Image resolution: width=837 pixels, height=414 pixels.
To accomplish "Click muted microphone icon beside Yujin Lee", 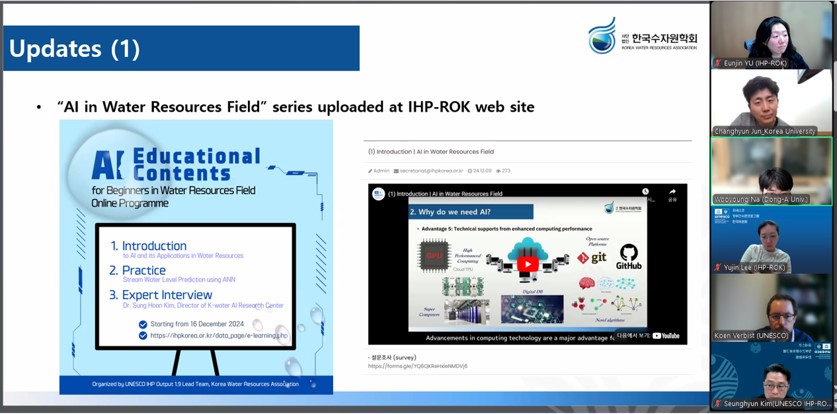I will pyautogui.click(x=717, y=267).
